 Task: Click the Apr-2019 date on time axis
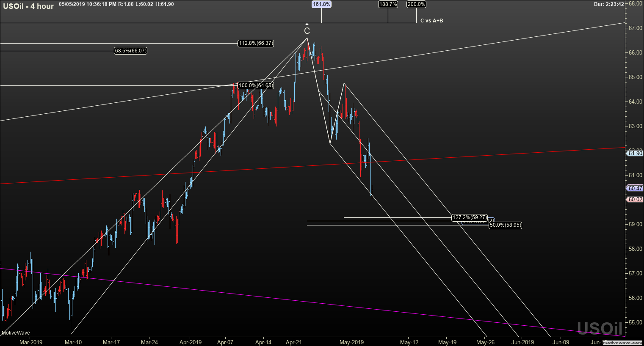tap(191, 342)
